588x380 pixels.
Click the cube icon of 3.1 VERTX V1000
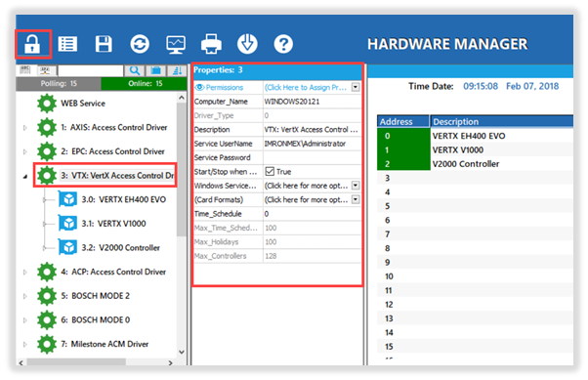67,224
